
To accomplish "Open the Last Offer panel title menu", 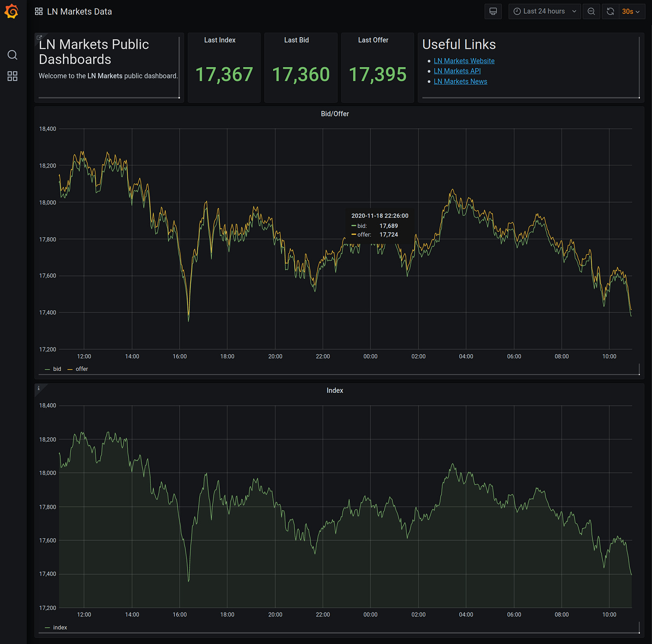I will (373, 40).
